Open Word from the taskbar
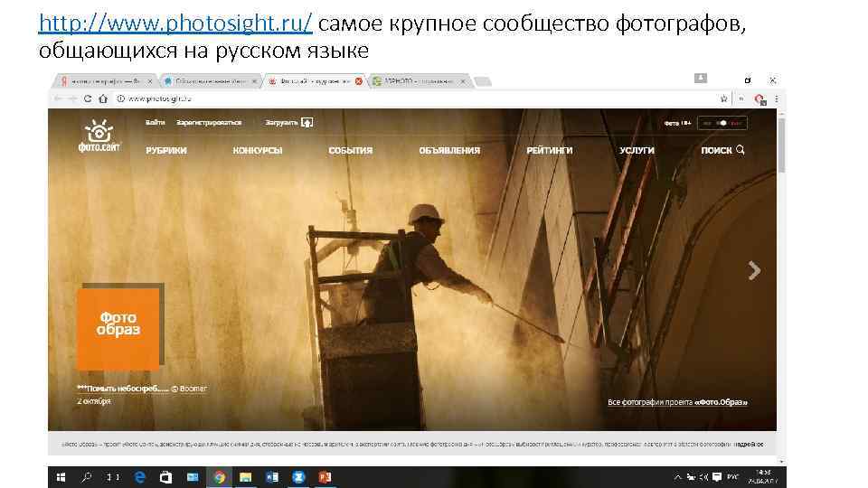This screenshot has width=868, height=488. 272,477
